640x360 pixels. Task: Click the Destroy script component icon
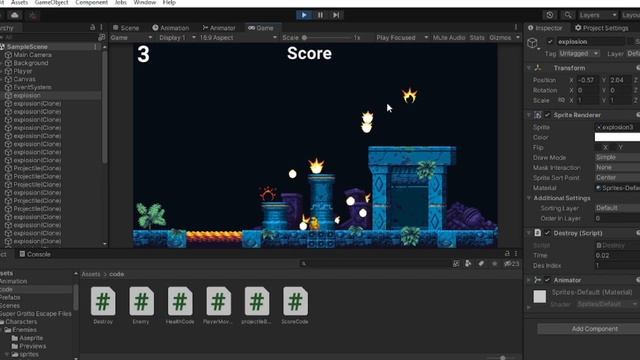[538, 233]
